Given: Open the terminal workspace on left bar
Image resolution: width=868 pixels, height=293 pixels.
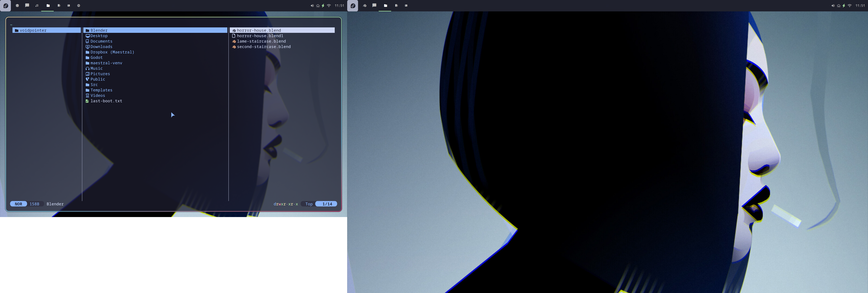Looking at the screenshot, I should pos(69,6).
